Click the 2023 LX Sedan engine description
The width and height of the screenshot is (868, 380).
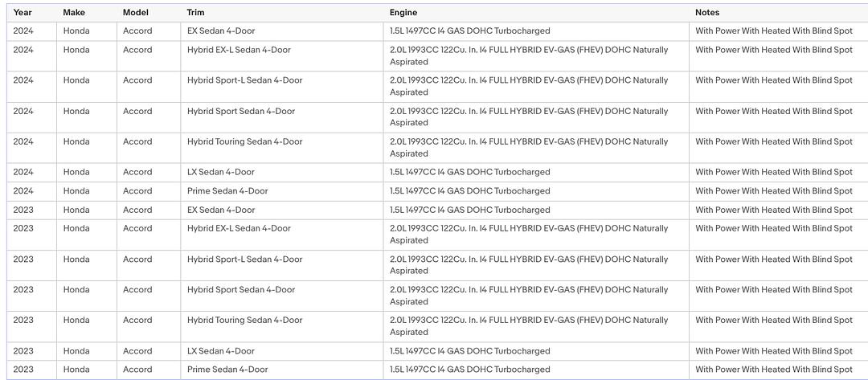(x=470, y=351)
